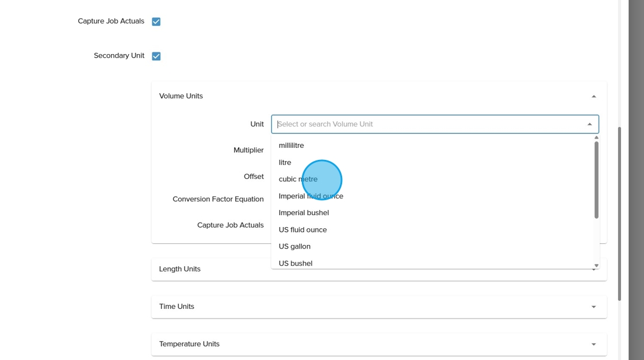Select millilitre from the unit list
Screen dimensions: 644x360
[292, 145]
